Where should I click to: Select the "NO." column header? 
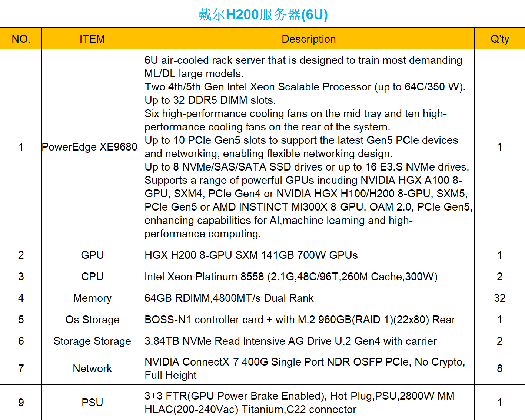[x=21, y=39]
